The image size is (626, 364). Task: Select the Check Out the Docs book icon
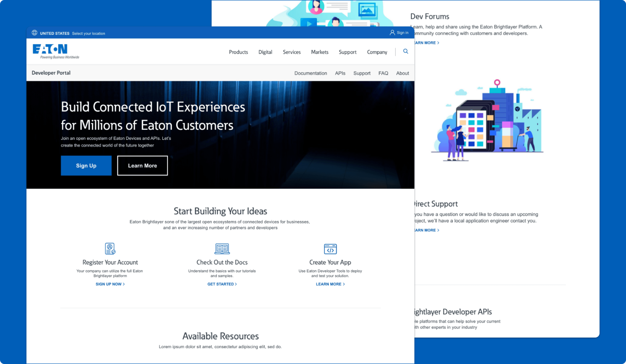(222, 249)
